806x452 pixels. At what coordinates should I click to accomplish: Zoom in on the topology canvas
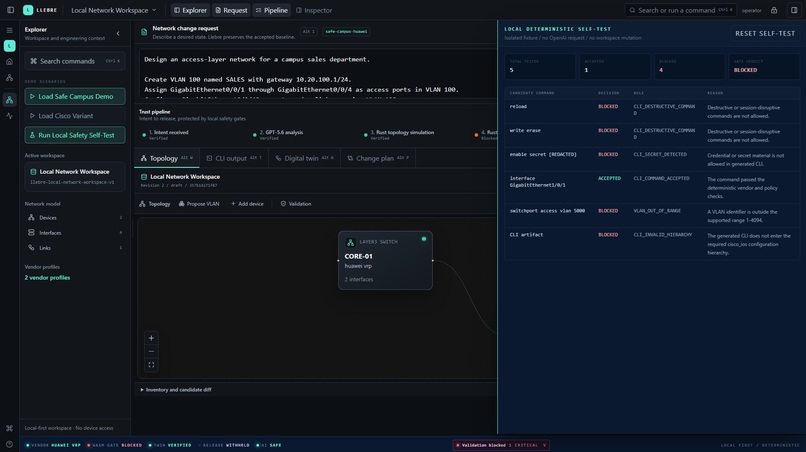[x=151, y=338]
